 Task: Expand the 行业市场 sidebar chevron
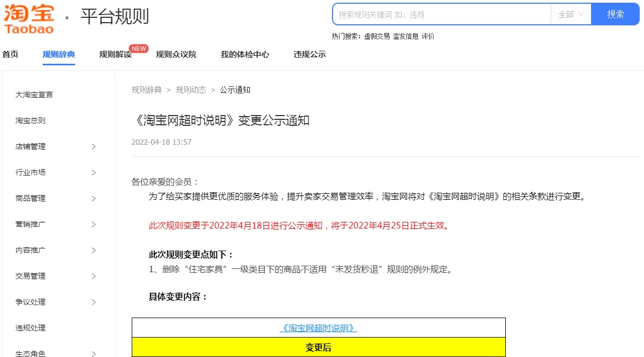pos(93,172)
